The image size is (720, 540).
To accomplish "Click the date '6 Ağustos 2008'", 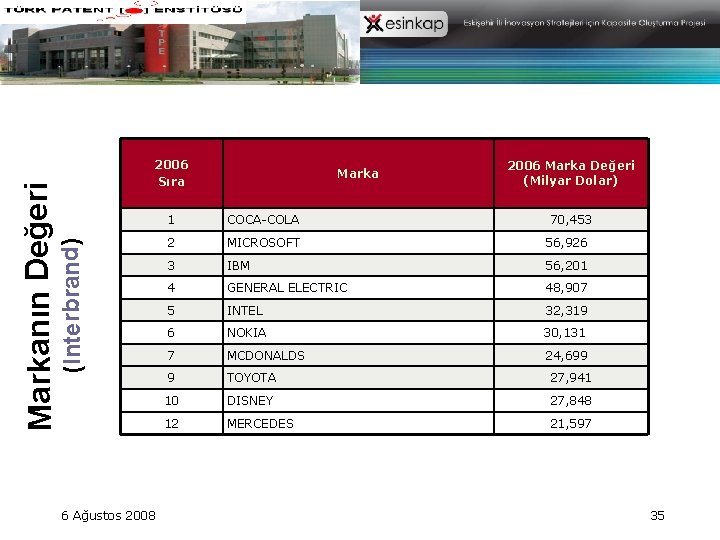I will point(108,516).
